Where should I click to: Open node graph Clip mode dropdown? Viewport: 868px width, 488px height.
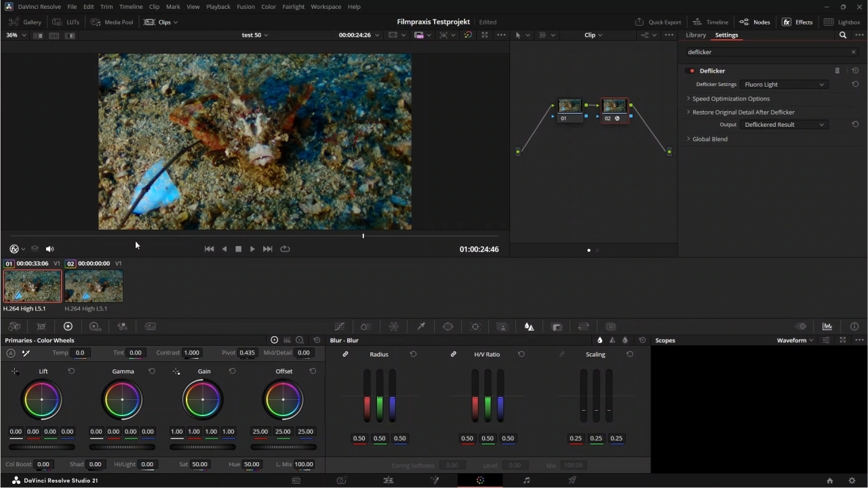pyautogui.click(x=593, y=35)
